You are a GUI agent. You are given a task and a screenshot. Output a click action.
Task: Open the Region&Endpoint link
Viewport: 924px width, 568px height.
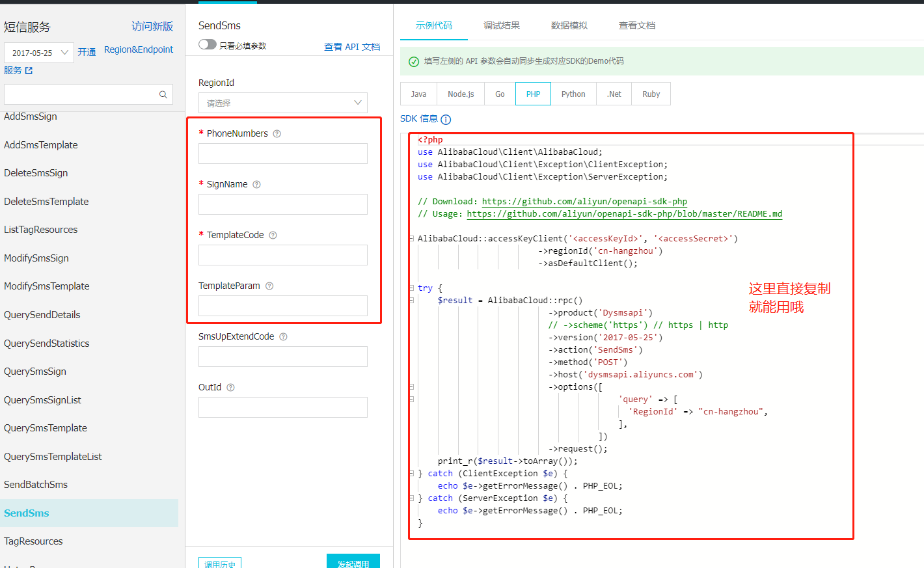click(x=139, y=49)
